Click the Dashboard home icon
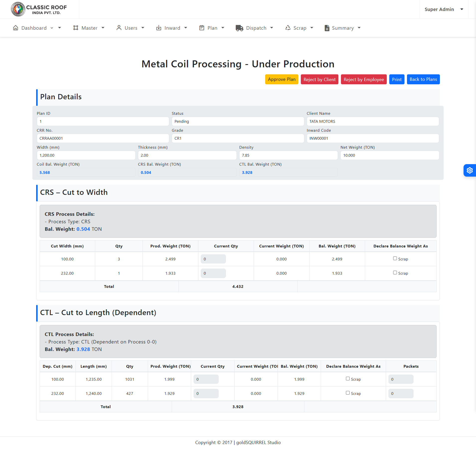The height and width of the screenshot is (457, 476). click(15, 28)
